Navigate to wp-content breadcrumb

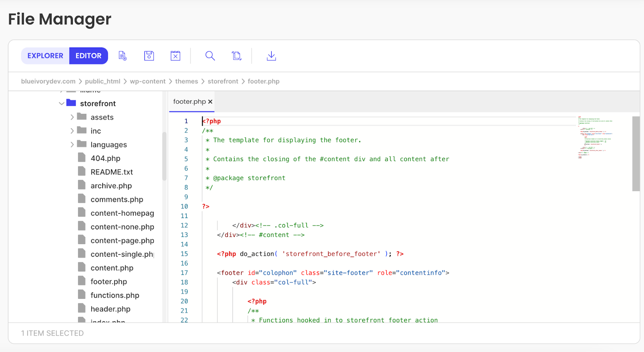148,81
